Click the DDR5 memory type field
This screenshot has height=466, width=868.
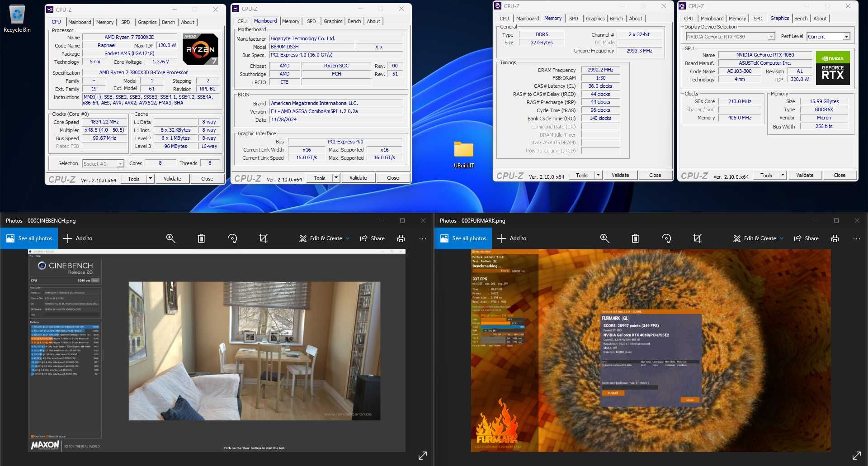[542, 34]
